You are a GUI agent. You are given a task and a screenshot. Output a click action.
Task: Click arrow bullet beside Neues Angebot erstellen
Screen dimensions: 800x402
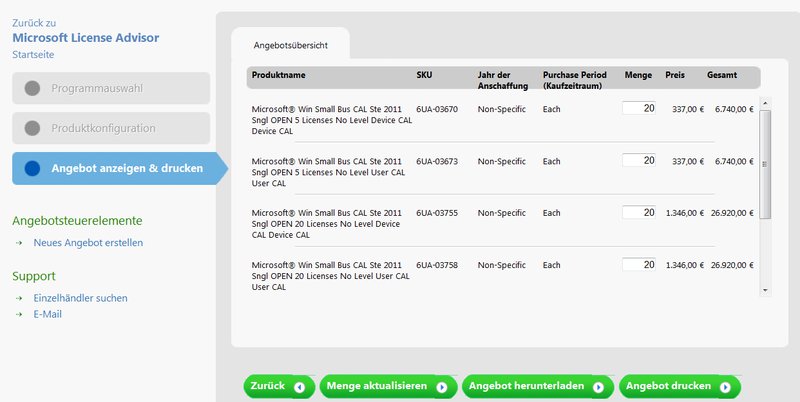click(19, 243)
